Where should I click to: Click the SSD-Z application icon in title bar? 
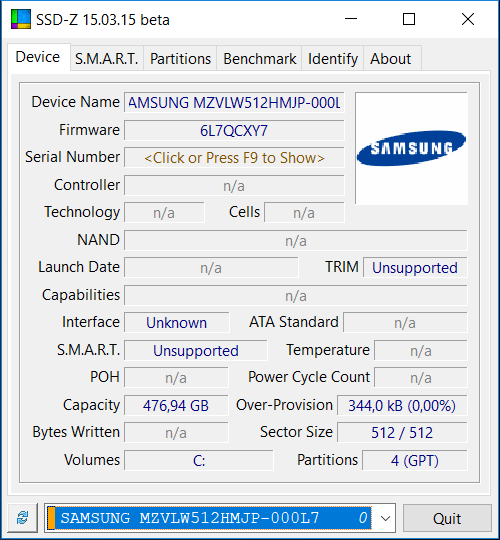click(21, 19)
